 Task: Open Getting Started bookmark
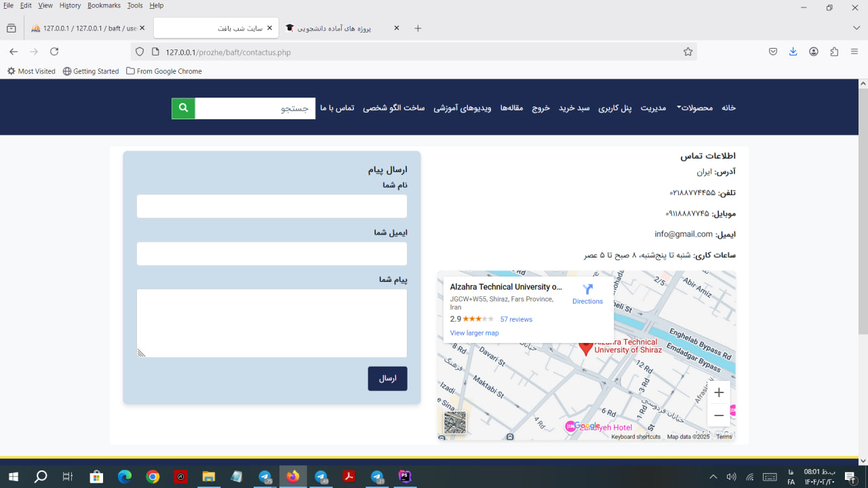coord(91,71)
